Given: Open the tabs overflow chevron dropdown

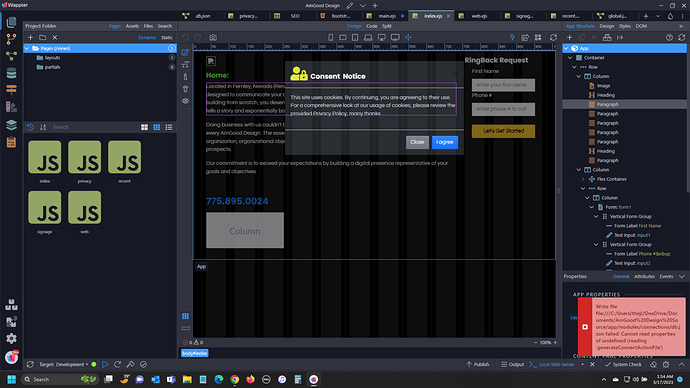Looking at the screenshot, I should 658,16.
